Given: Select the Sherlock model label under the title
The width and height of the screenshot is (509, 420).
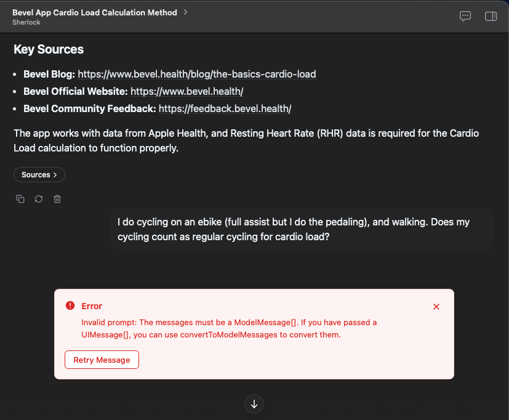Looking at the screenshot, I should 26,22.
